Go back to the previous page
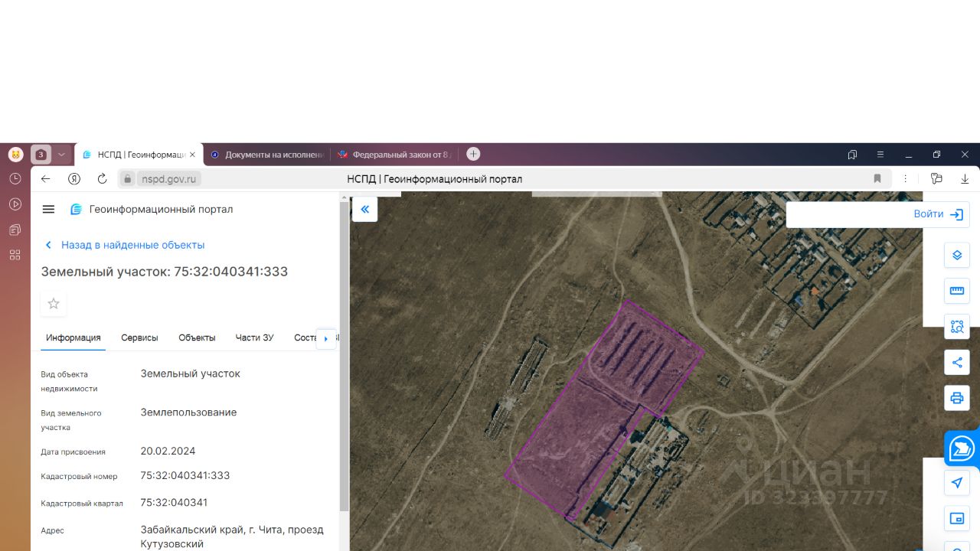The height and width of the screenshot is (551, 980). [46, 179]
